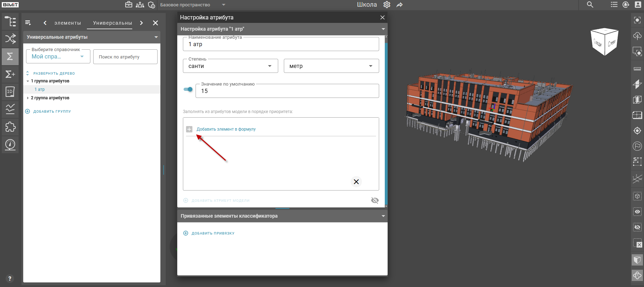This screenshot has width=644, height=287.
Task: Click the 3D orientation view cube
Action: (x=605, y=42)
